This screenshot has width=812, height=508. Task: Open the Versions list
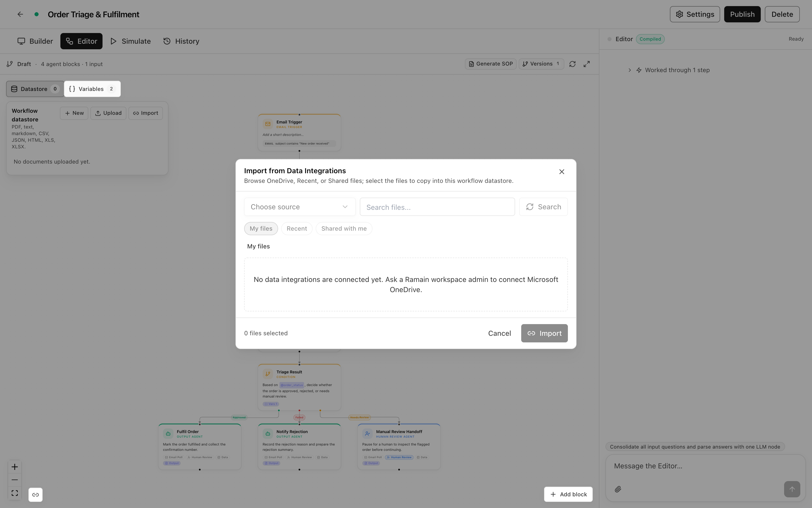coord(541,64)
